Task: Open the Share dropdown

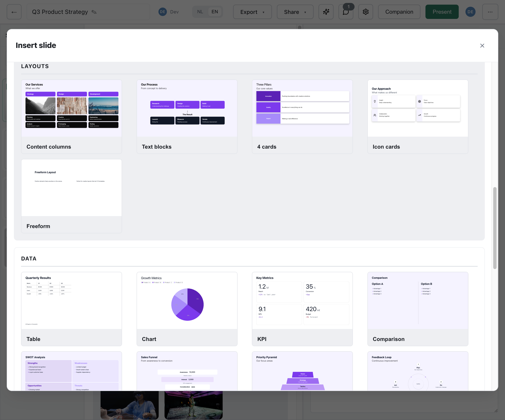Action: (295, 12)
